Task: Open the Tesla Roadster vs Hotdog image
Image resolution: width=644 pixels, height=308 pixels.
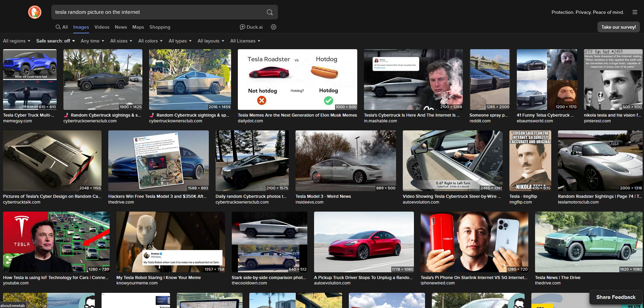Action: point(297,80)
